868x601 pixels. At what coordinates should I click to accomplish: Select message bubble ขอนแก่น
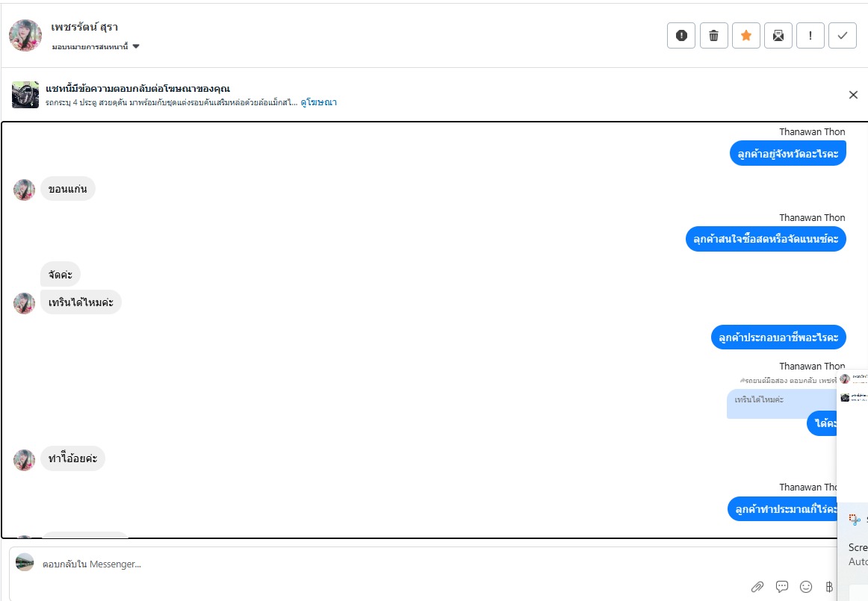click(67, 189)
